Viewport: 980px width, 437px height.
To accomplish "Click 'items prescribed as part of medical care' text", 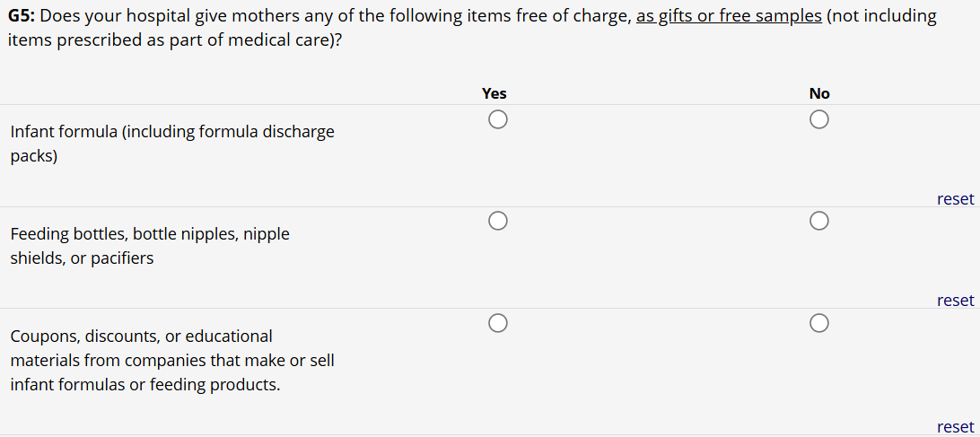I will click(171, 40).
